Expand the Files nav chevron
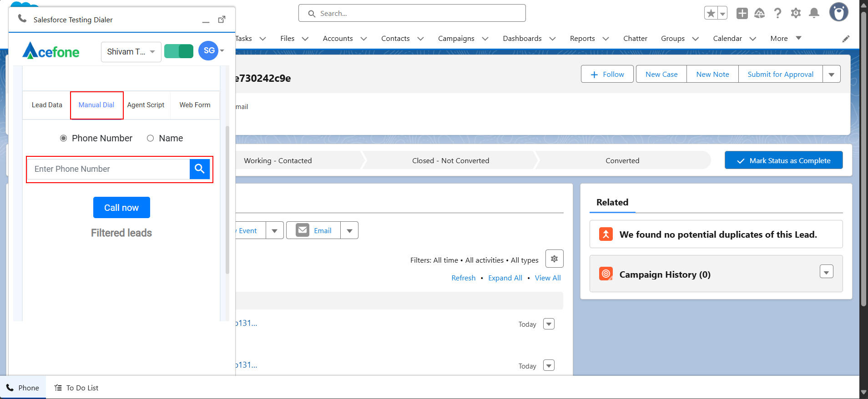The image size is (868, 399). click(x=305, y=39)
